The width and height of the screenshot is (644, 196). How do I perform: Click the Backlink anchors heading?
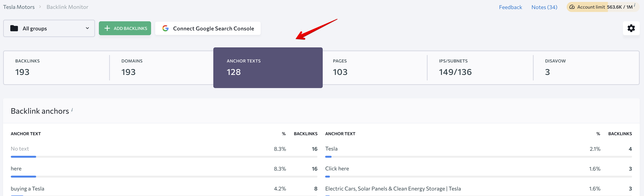click(x=40, y=111)
